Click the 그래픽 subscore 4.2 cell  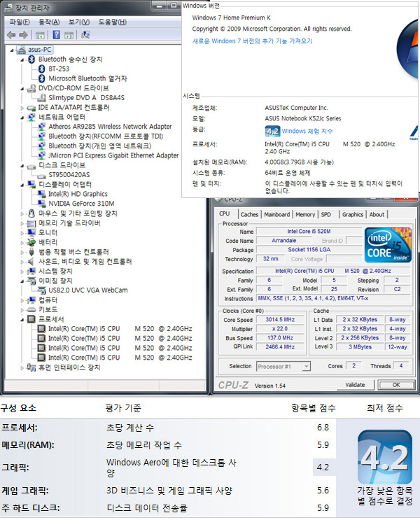click(x=323, y=467)
